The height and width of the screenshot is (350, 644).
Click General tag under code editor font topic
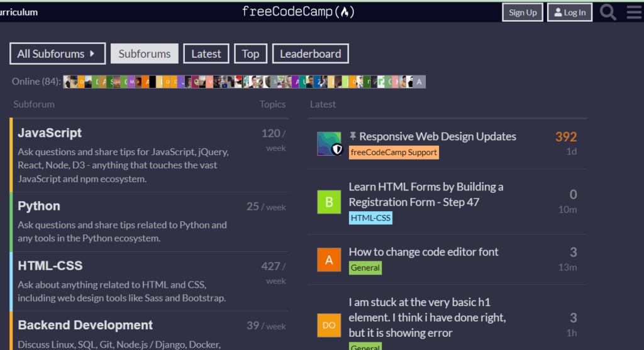(365, 268)
